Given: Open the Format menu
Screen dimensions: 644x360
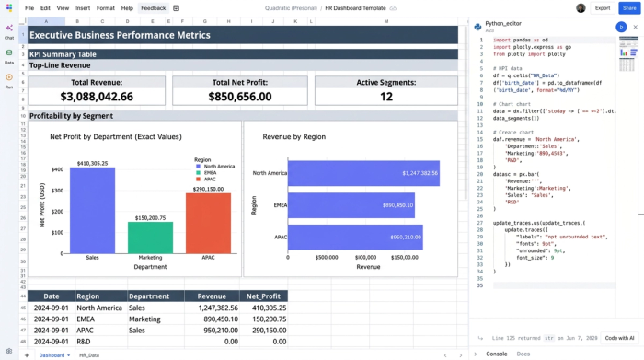Looking at the screenshot, I should 106,8.
